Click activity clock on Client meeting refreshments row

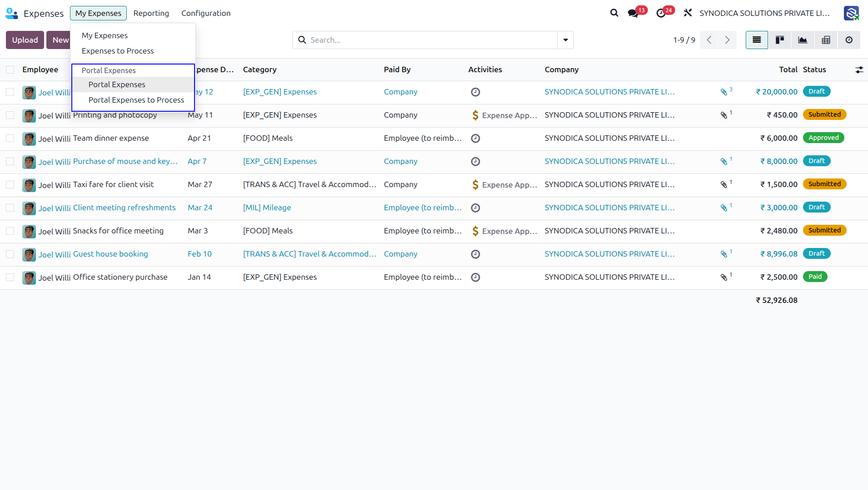(475, 208)
